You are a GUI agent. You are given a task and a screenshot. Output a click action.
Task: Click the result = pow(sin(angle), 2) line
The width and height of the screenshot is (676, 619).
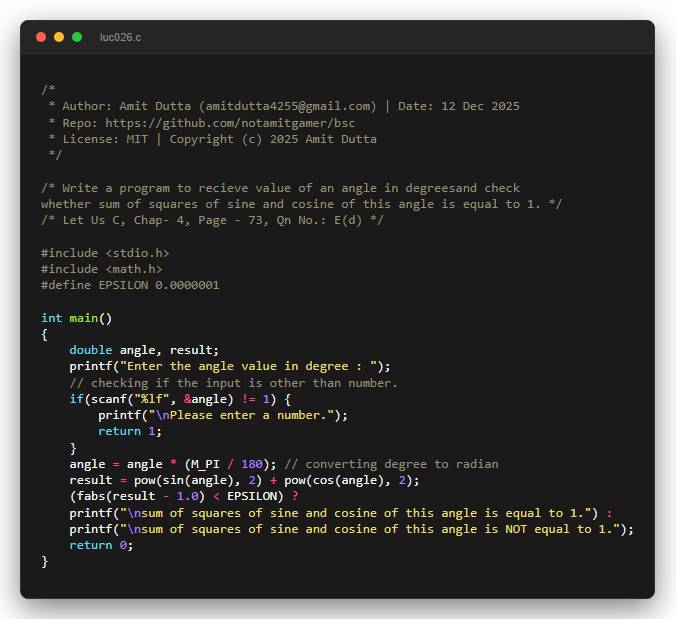coord(244,480)
